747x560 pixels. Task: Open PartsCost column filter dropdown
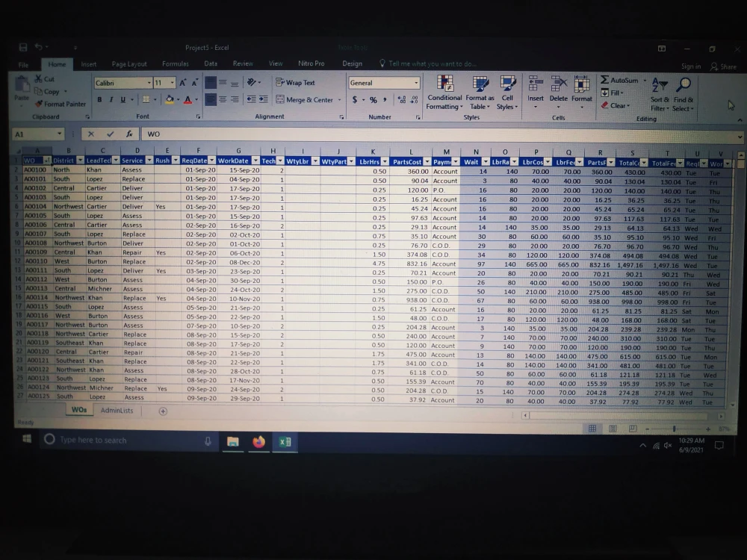tap(427, 162)
